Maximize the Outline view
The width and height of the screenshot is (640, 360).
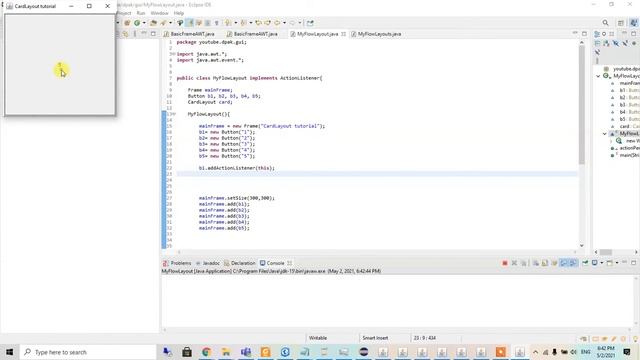coord(634,33)
